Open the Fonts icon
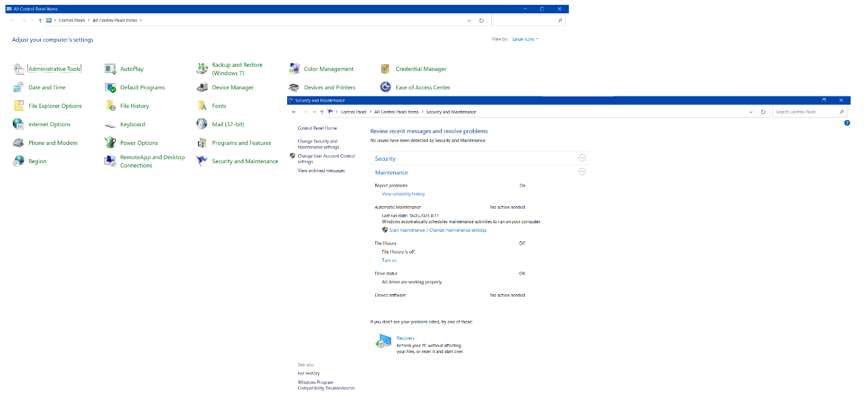868x404 pixels. point(202,106)
